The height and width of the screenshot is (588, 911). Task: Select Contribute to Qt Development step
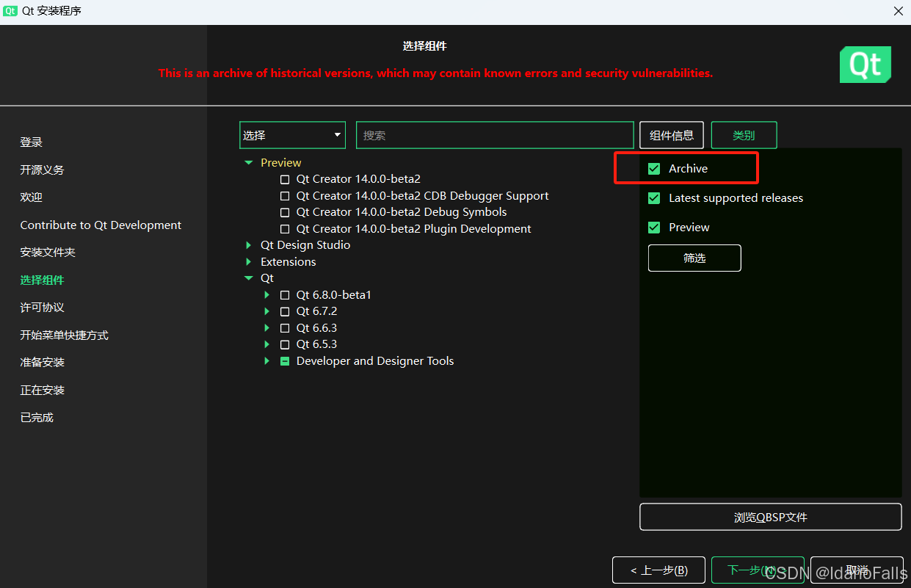(101, 225)
